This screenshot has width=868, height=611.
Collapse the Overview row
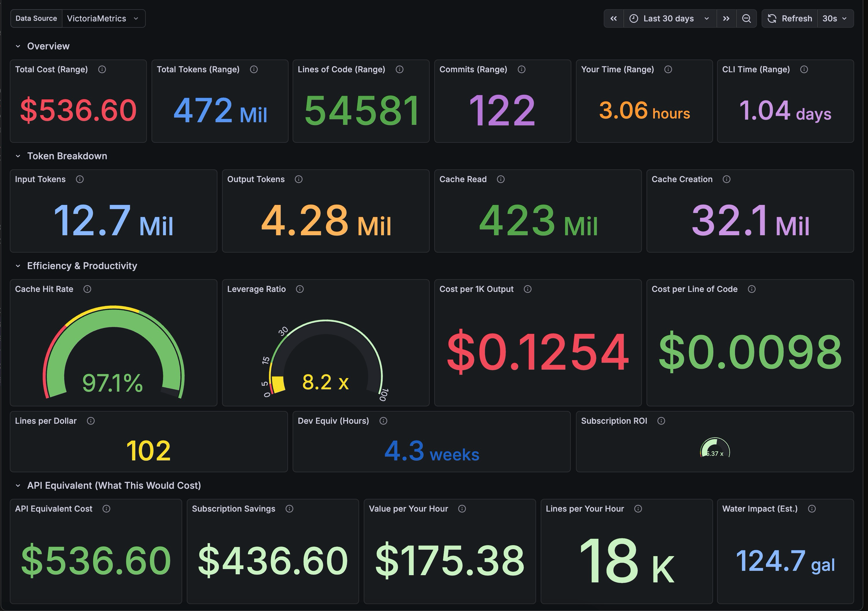tap(18, 47)
